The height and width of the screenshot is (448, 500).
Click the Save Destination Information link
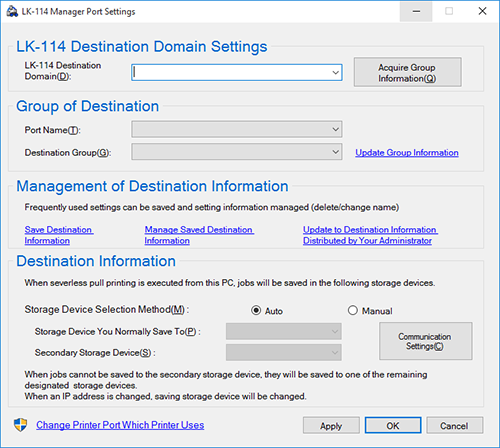pos(59,235)
